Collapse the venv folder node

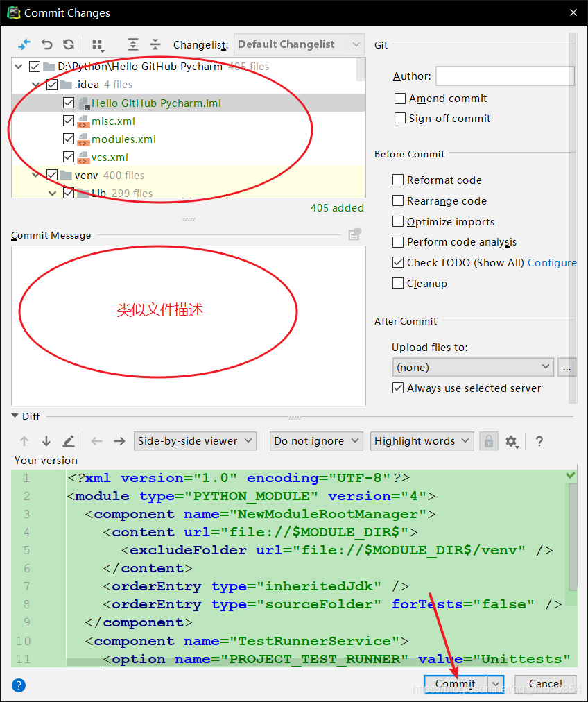click(36, 175)
